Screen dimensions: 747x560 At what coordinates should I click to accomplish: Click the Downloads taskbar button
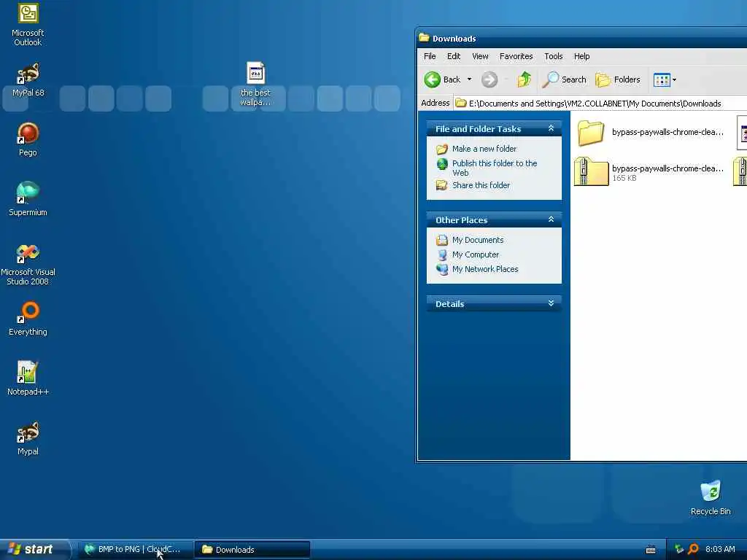point(252,550)
